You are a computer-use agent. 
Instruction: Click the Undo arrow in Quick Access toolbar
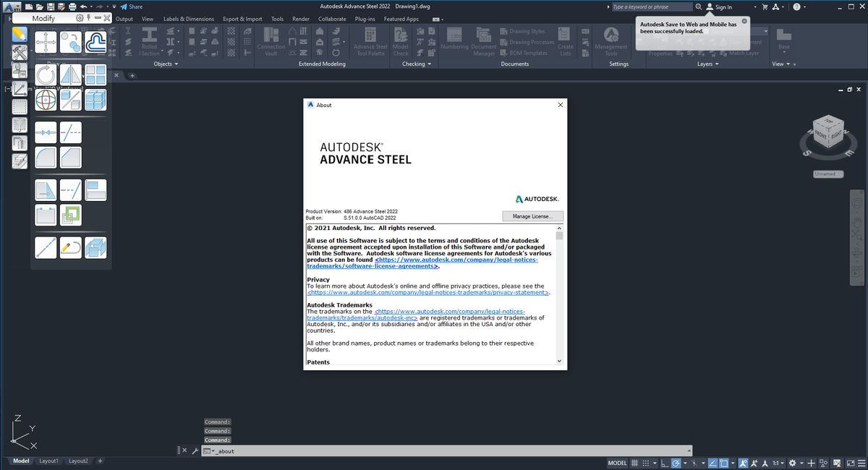coord(84,7)
